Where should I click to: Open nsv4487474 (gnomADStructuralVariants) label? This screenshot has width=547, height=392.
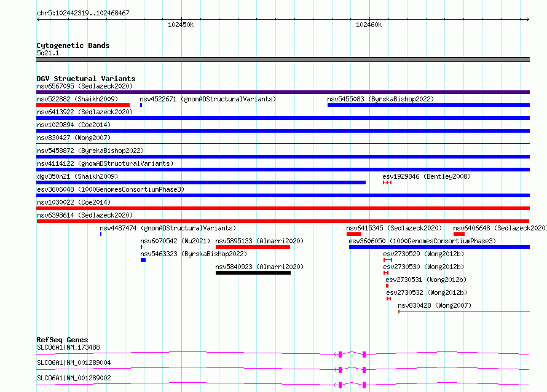168,228
